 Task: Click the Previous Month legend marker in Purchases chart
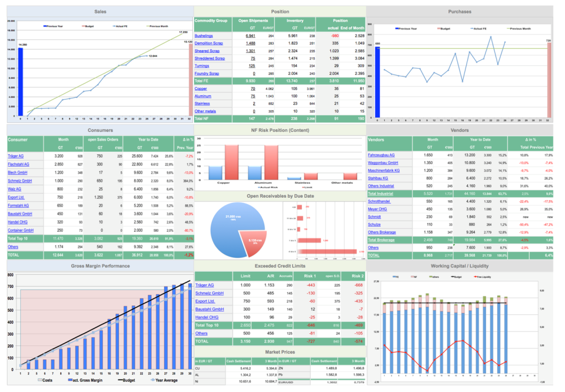508,28
